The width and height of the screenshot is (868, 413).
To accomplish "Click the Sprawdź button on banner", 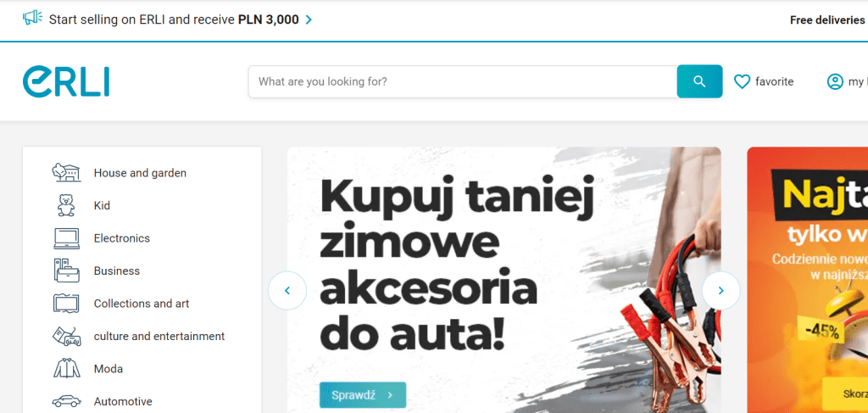I will click(x=363, y=394).
